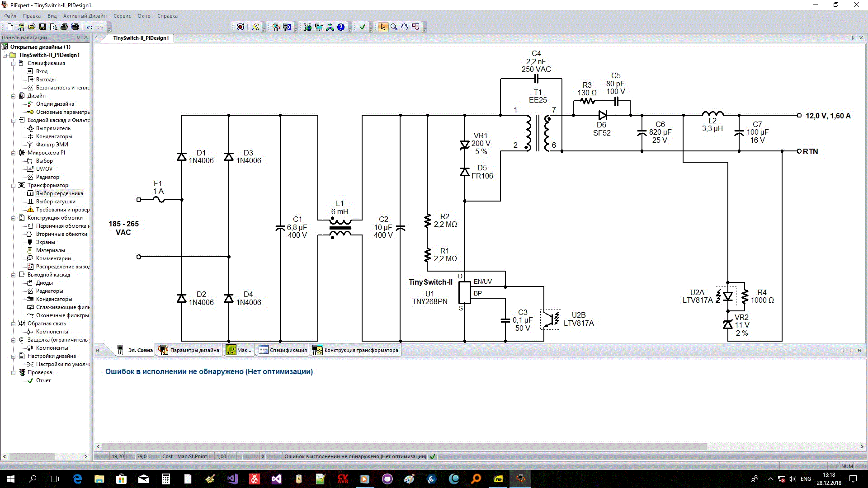Click status bar message Ошибок в исполнении
Image resolution: width=868 pixels, height=488 pixels.
[x=355, y=456]
